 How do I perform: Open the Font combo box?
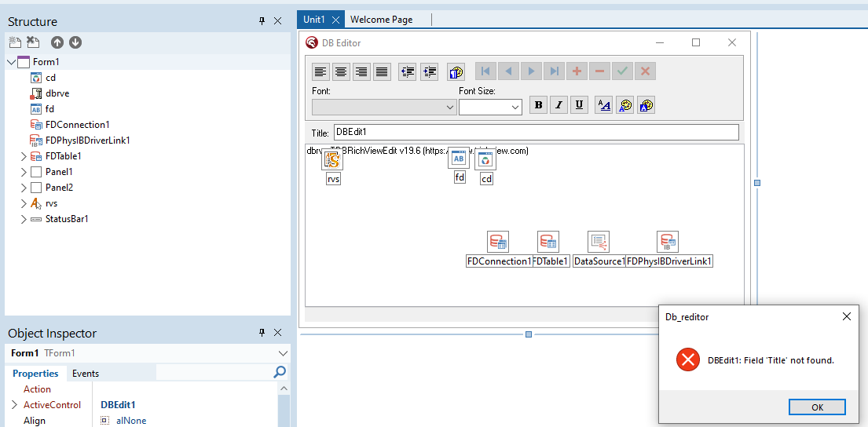(384, 108)
